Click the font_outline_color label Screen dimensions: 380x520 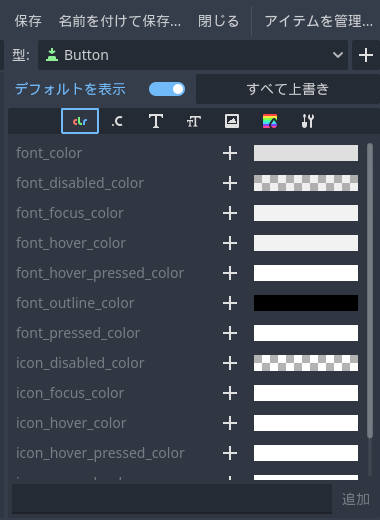click(x=75, y=303)
